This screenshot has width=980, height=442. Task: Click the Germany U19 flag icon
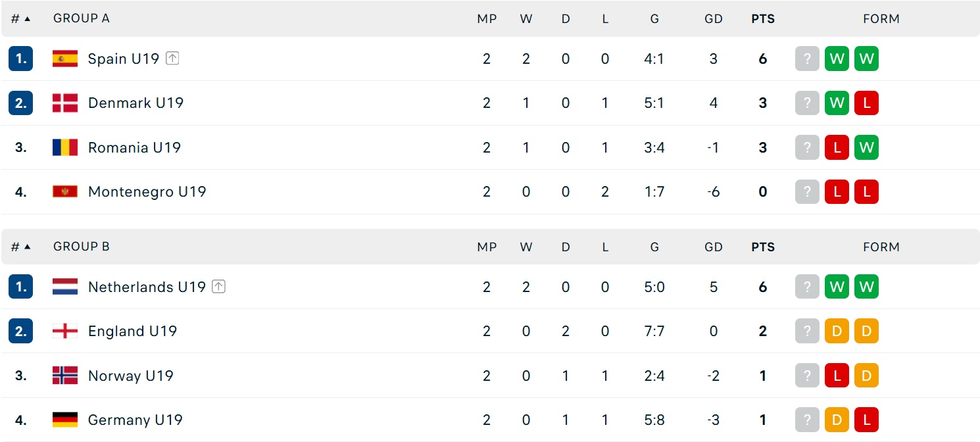[x=65, y=420]
